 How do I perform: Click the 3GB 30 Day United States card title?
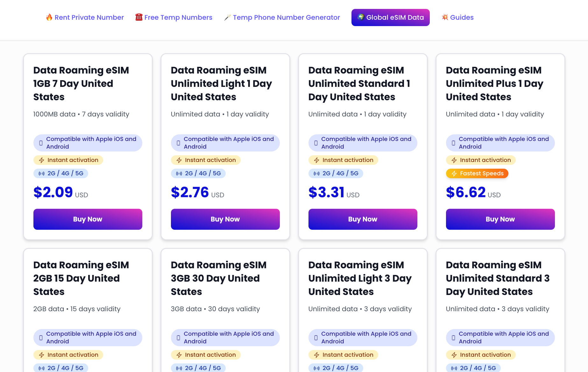coord(218,278)
